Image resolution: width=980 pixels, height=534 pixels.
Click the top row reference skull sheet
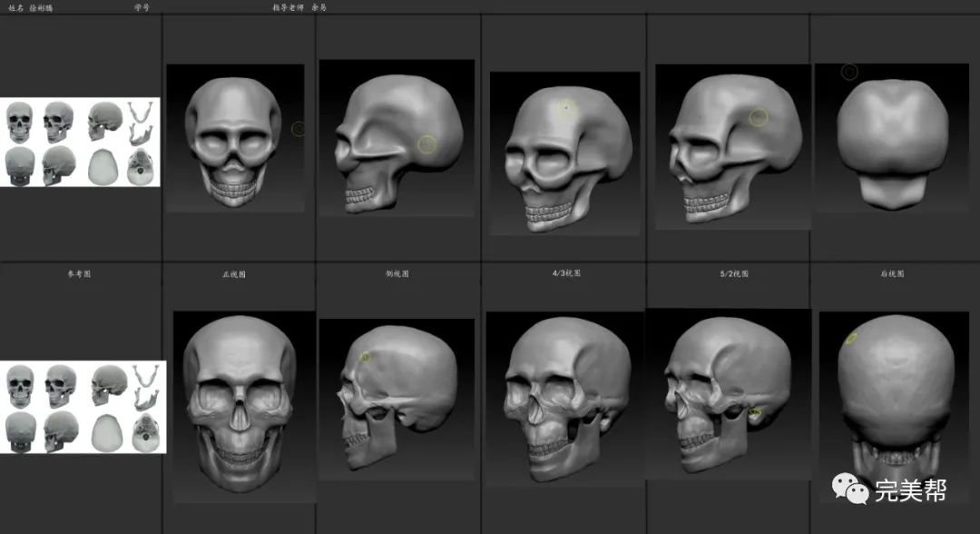(x=80, y=142)
